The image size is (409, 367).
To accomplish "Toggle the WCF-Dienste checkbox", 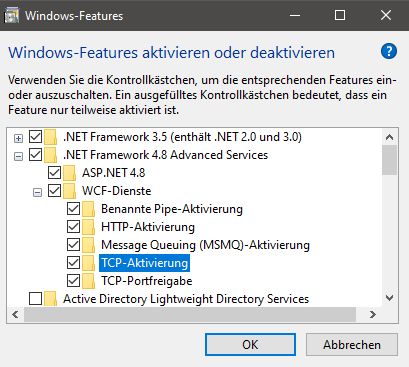I will [54, 191].
